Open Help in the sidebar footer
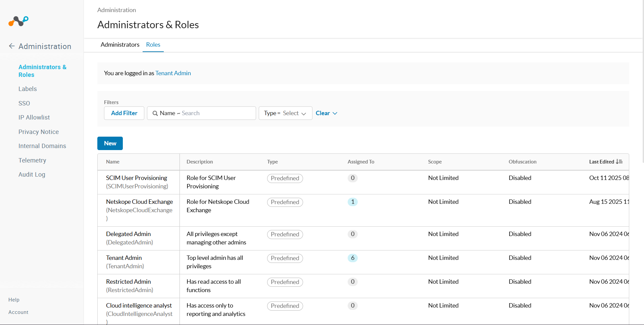The width and height of the screenshot is (644, 325). pyautogui.click(x=14, y=299)
